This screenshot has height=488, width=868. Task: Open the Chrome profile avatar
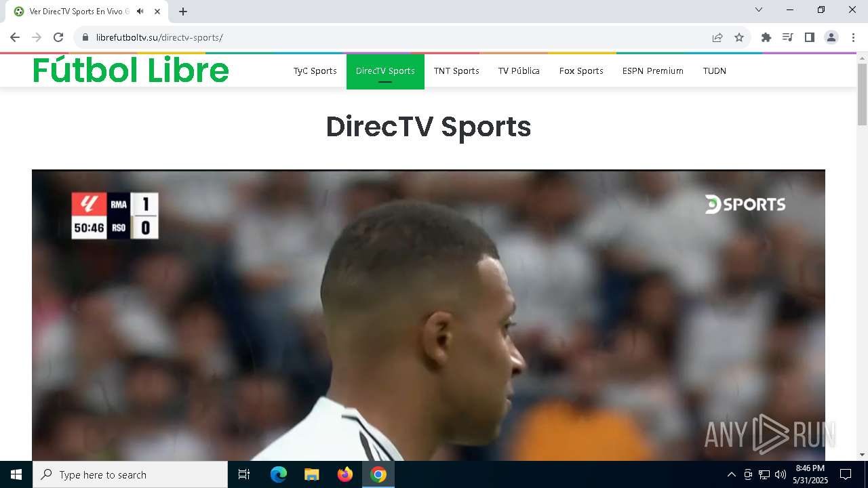pyautogui.click(x=831, y=37)
